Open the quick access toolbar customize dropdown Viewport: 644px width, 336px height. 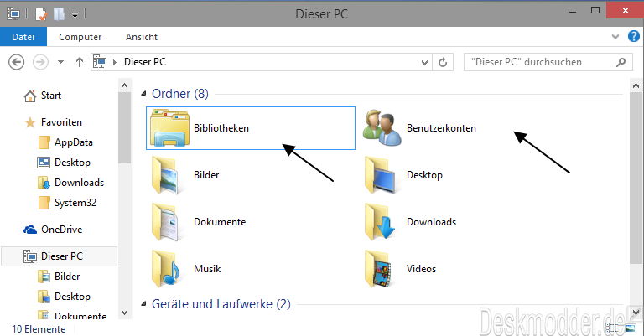click(x=75, y=15)
